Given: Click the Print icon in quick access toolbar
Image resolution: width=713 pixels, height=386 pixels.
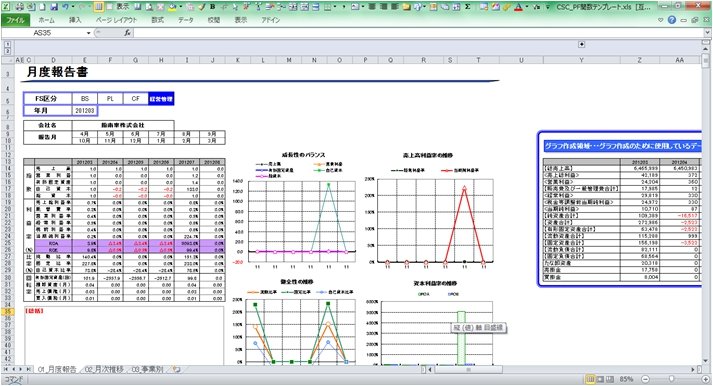Looking at the screenshot, I should 20,7.
